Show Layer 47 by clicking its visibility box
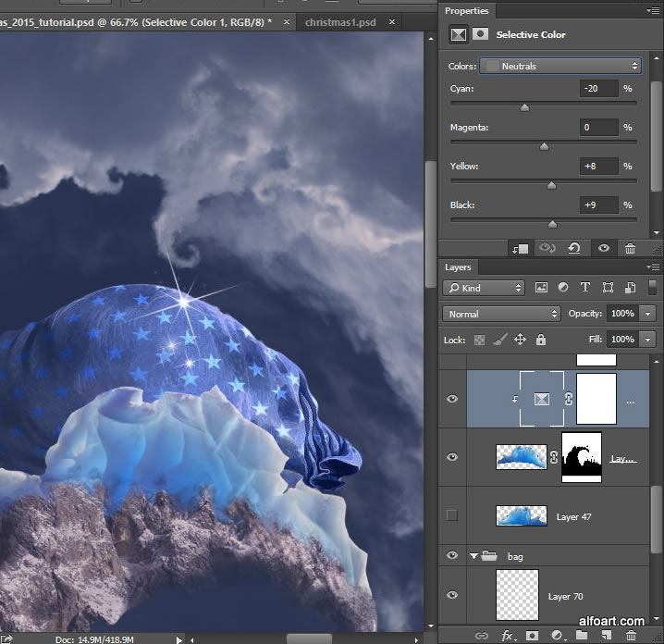 [x=452, y=516]
